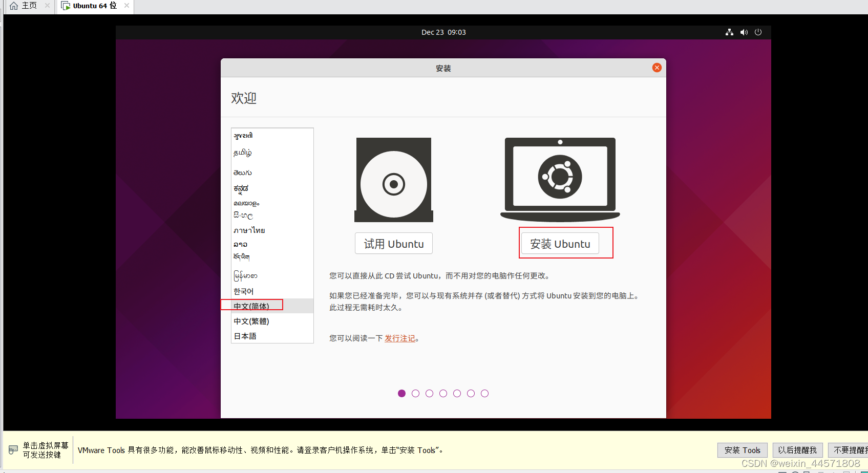Select ಕನ್ನಡ in the language list
The image size is (868, 473).
point(272,189)
